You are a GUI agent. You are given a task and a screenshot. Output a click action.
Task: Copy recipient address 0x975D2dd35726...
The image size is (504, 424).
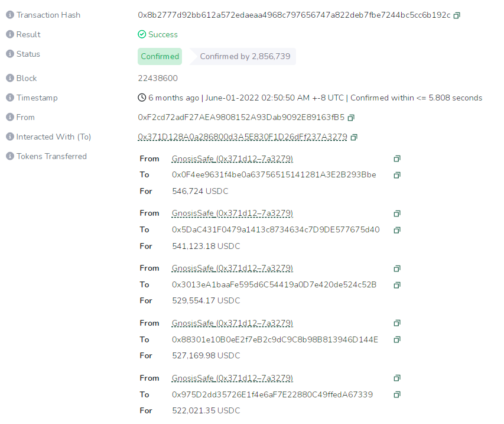point(397,395)
